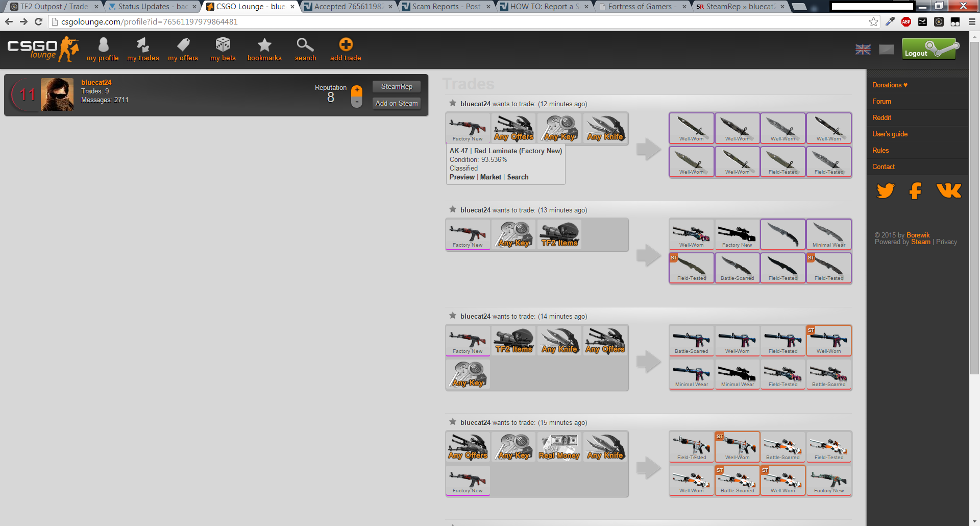Viewport: 980px width, 526px height.
Task: Click Market link in item tooltip
Action: coord(491,177)
